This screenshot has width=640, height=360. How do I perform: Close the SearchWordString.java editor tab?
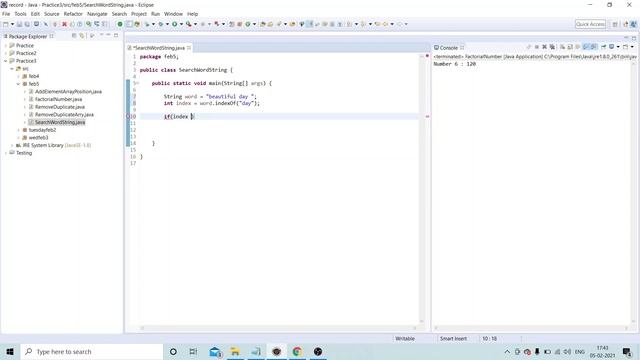[x=189, y=48]
